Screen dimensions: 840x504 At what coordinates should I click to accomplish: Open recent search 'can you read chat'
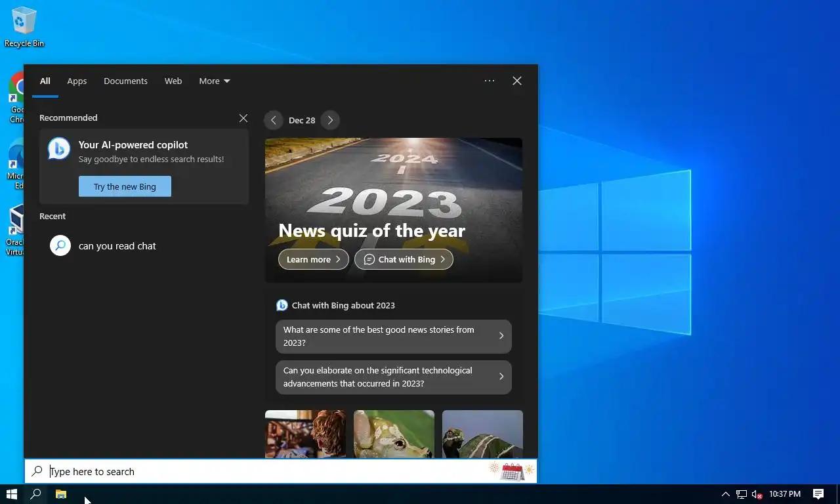(x=144, y=246)
